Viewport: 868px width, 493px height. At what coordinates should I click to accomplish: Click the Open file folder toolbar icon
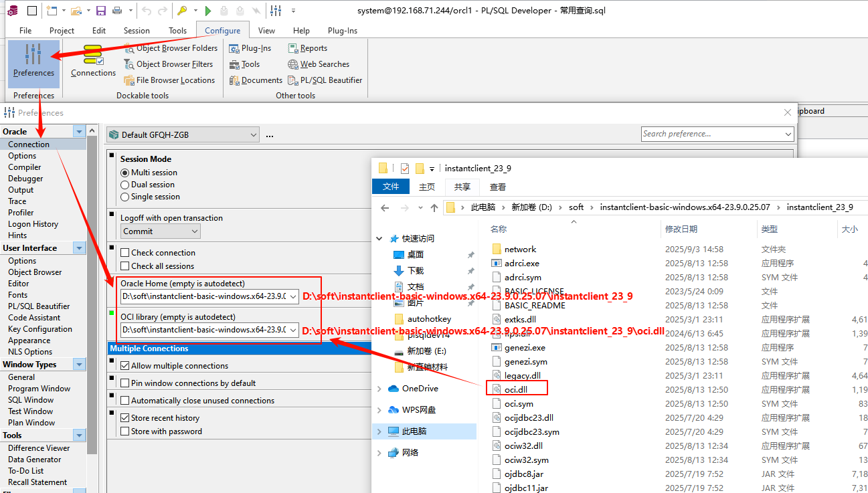click(75, 11)
